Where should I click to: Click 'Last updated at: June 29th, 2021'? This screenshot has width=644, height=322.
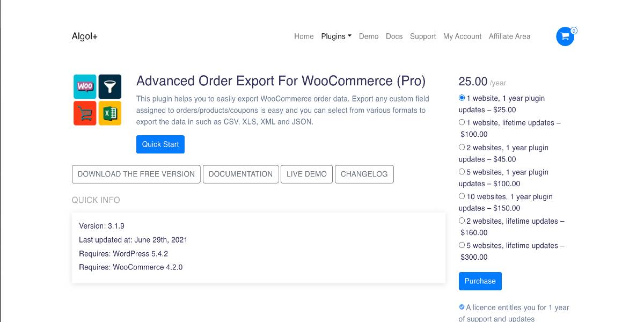(x=133, y=240)
